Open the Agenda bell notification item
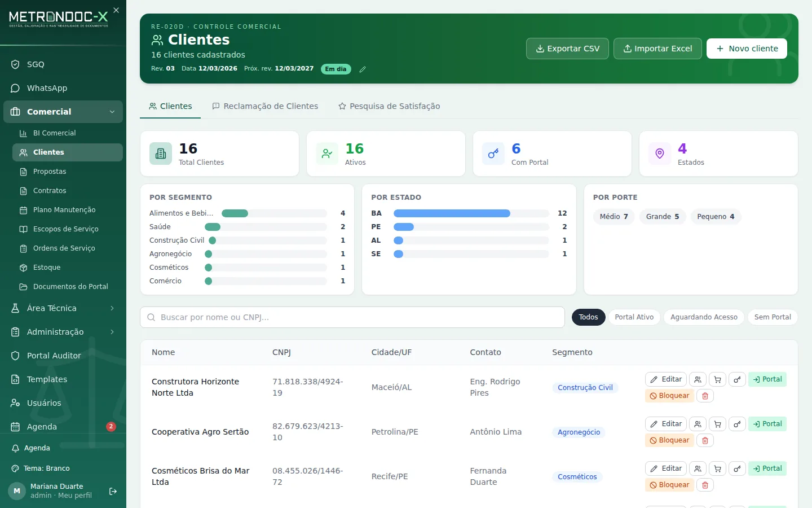Image resolution: width=812 pixels, height=508 pixels. tap(63, 448)
